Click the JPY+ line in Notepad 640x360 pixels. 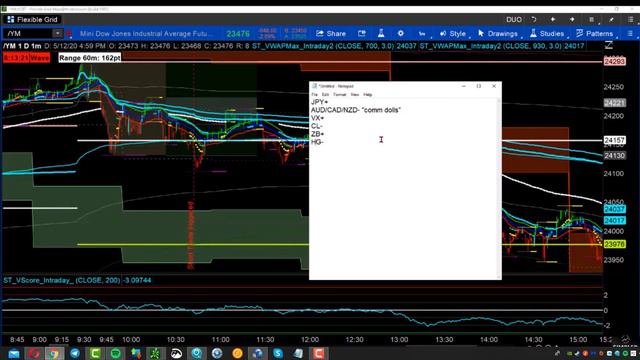point(319,102)
